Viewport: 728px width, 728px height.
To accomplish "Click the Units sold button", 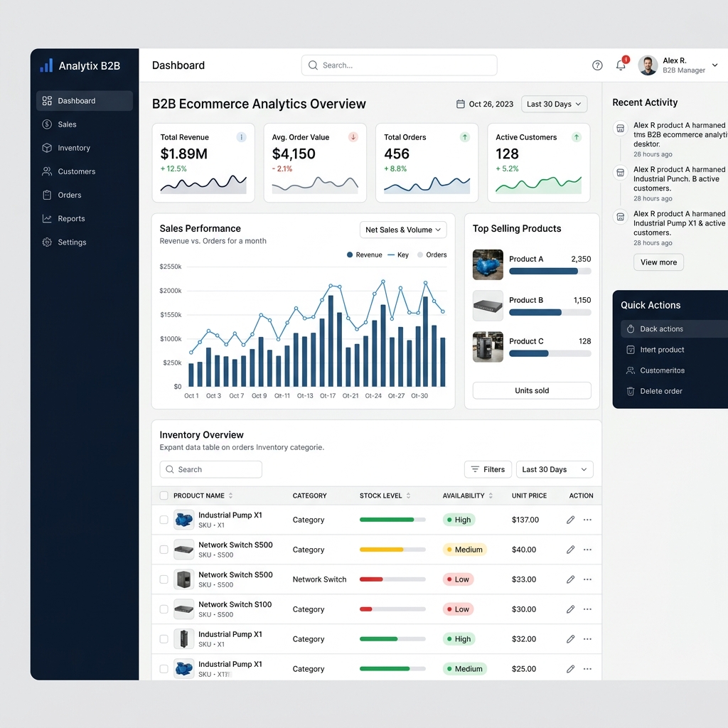I will click(x=532, y=390).
